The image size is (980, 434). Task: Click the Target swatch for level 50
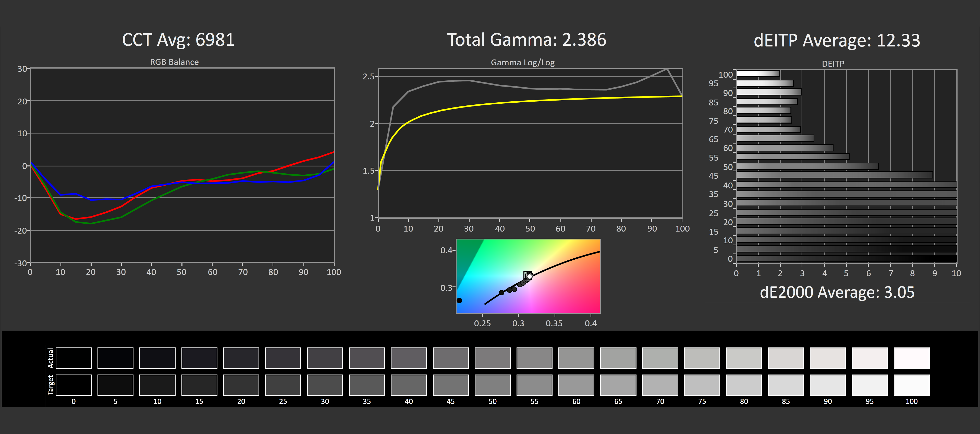492,385
